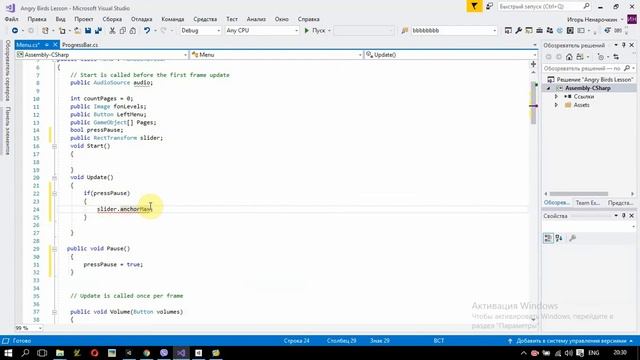Click the feedback icon beside quick launch

tap(489, 7)
